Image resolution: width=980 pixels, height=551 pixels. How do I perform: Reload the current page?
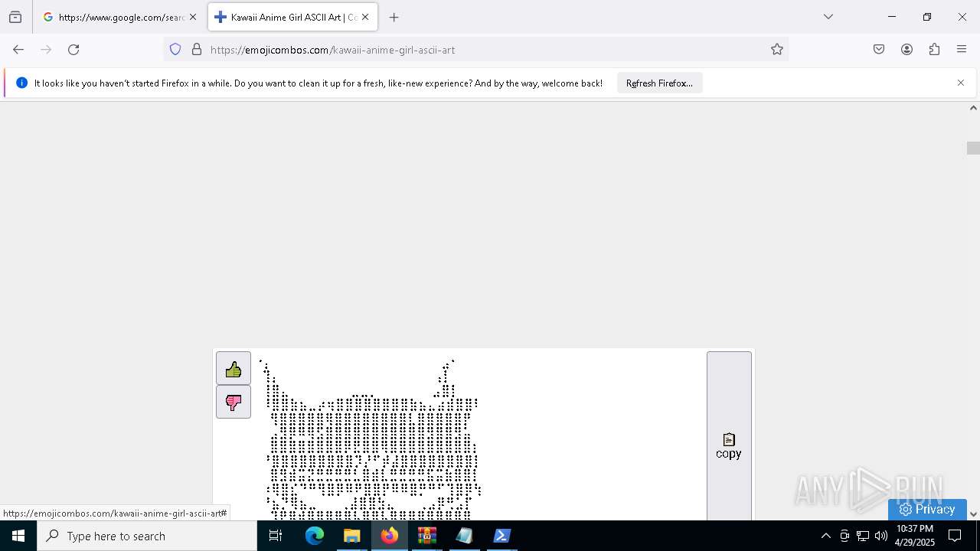[73, 50]
